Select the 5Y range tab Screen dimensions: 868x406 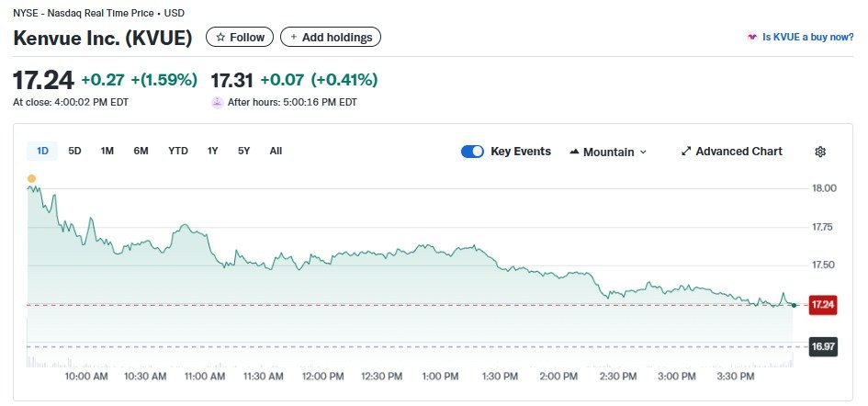coord(243,151)
